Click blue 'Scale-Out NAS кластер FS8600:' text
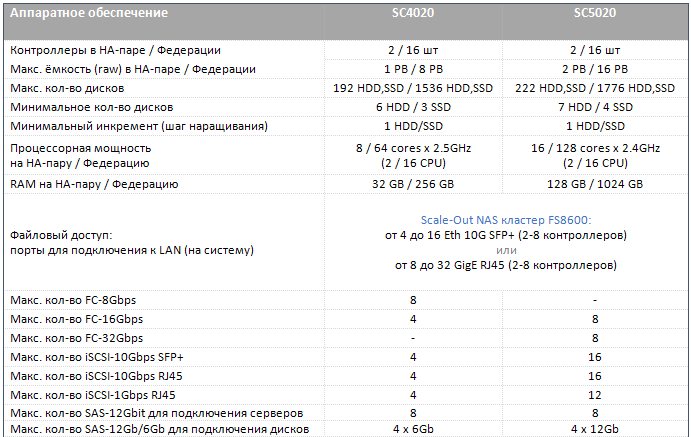This screenshot has width=691, height=437. tap(506, 220)
